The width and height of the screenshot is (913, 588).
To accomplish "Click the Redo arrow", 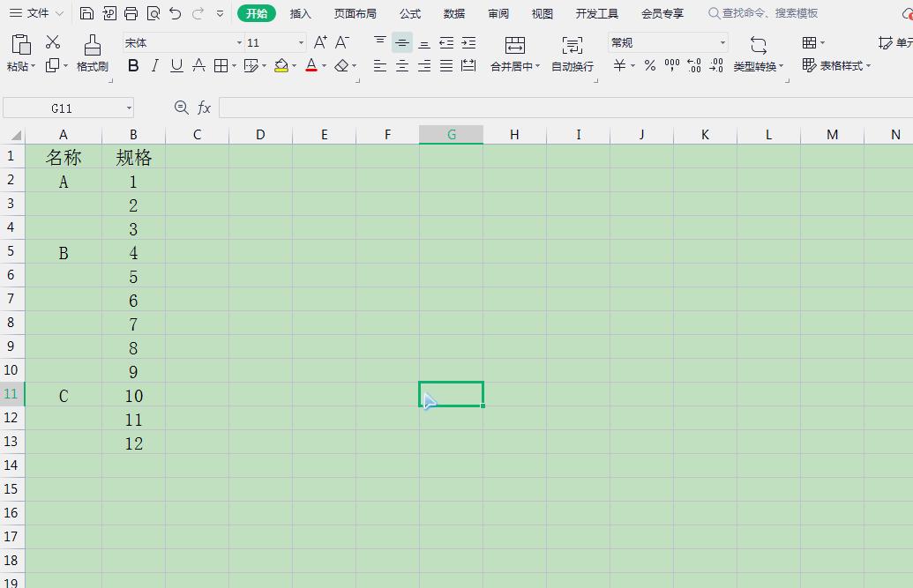I will tap(198, 13).
